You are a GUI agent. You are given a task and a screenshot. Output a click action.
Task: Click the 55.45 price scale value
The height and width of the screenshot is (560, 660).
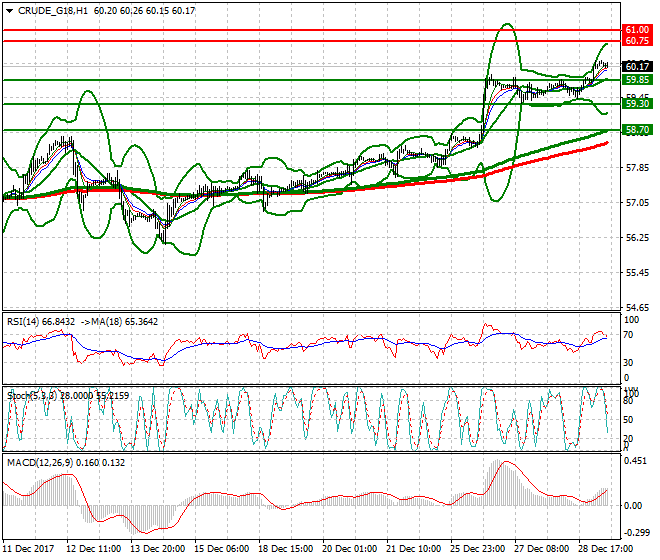click(637, 273)
